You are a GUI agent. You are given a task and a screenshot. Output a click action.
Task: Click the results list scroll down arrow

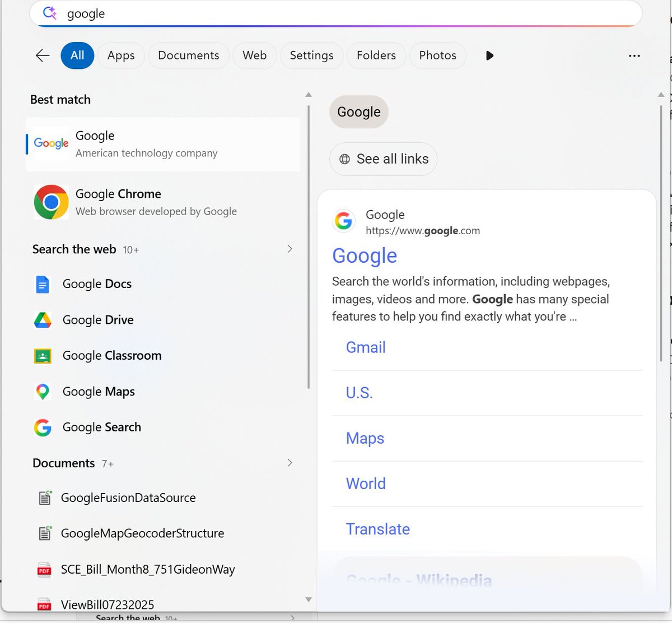[309, 599]
